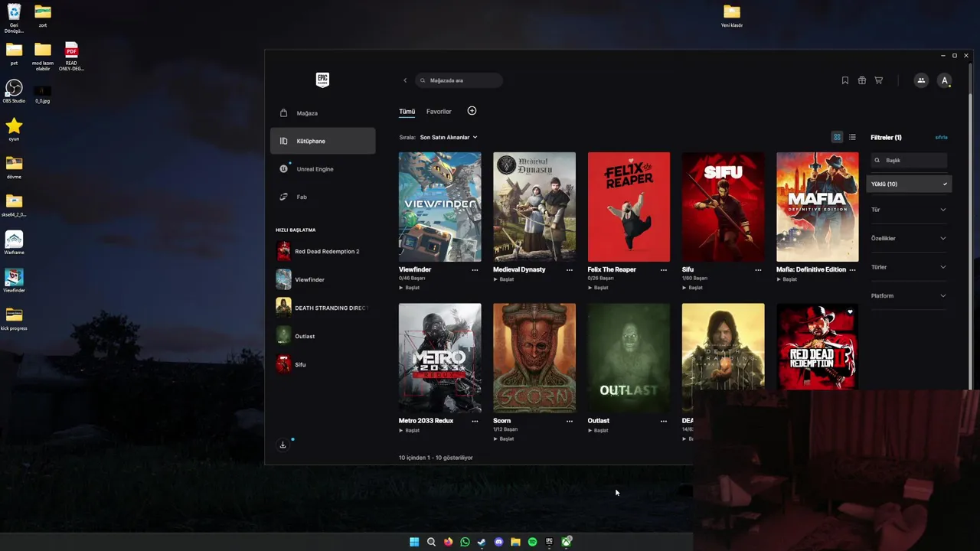Open Warframe desktop shortcut
Image resolution: width=980 pixels, height=551 pixels.
click(x=14, y=242)
